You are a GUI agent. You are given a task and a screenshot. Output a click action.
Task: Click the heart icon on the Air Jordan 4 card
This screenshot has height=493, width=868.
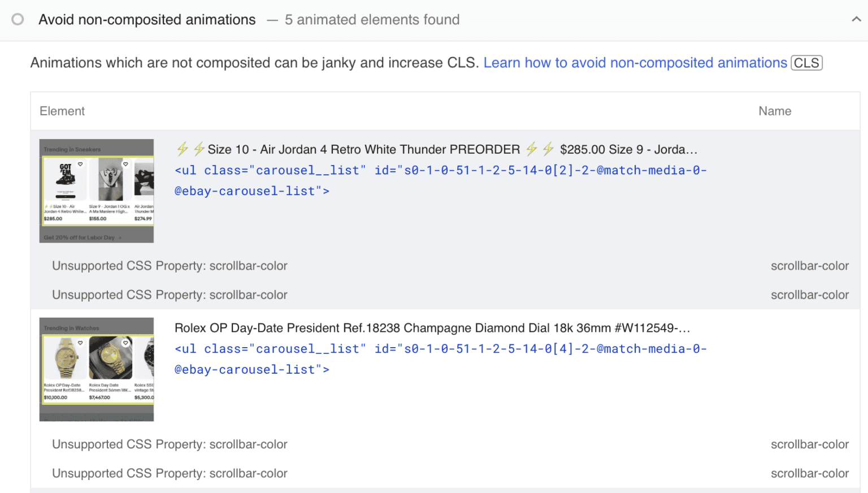(80, 164)
